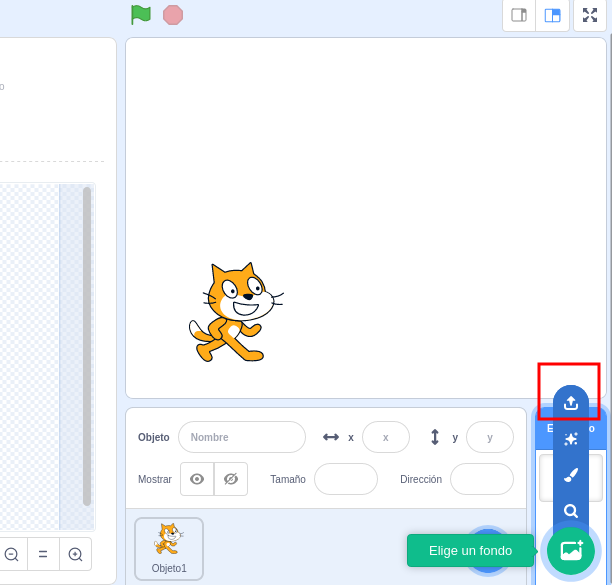The image size is (612, 585).
Task: Click the x position field
Action: [386, 437]
